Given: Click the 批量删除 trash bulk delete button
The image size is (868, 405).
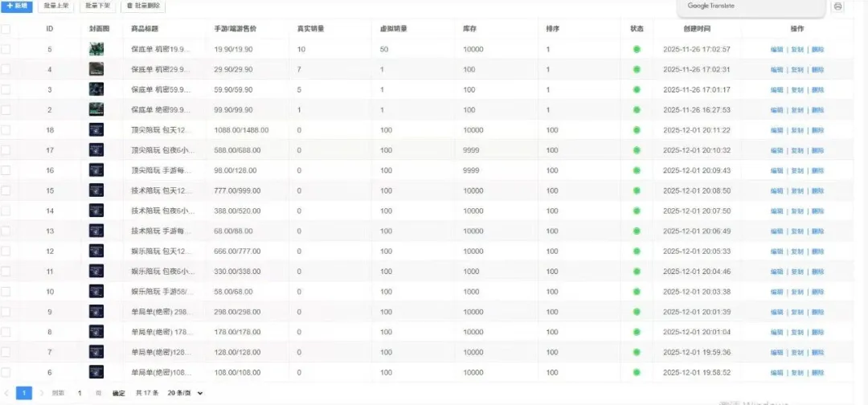Looking at the screenshot, I should (143, 6).
